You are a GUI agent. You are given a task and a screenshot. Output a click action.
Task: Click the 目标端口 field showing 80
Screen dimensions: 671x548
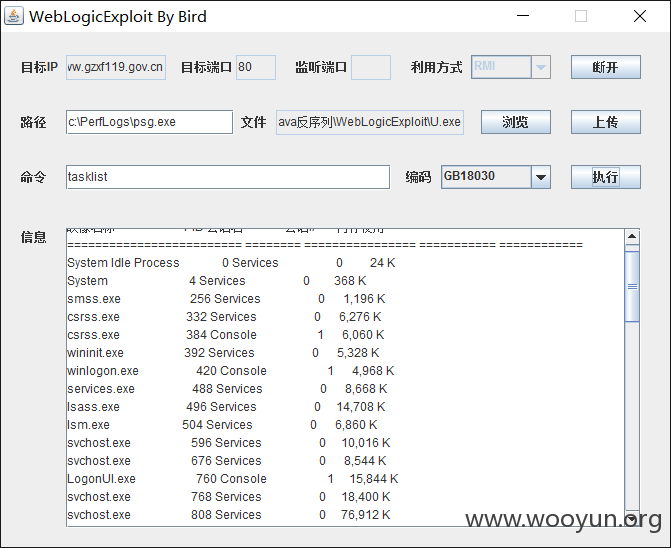point(256,67)
